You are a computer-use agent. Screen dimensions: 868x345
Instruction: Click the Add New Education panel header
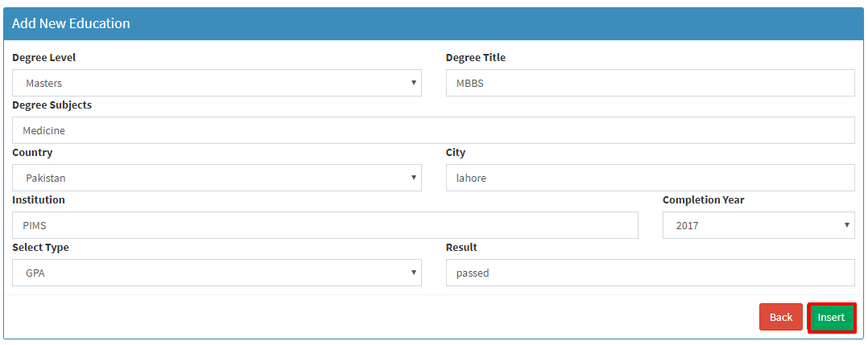click(x=433, y=24)
